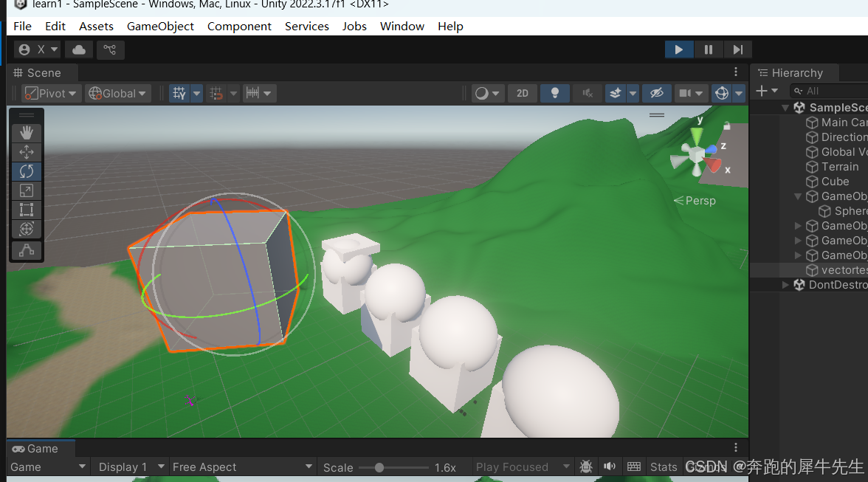Select the Hand view tool

(26, 133)
